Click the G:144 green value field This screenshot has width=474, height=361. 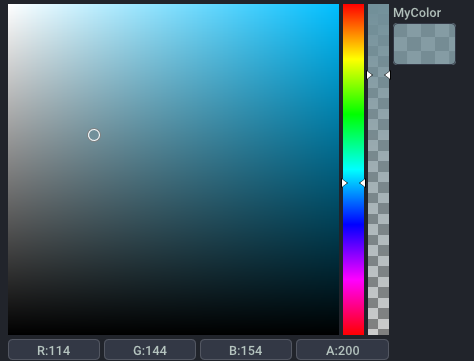point(150,350)
